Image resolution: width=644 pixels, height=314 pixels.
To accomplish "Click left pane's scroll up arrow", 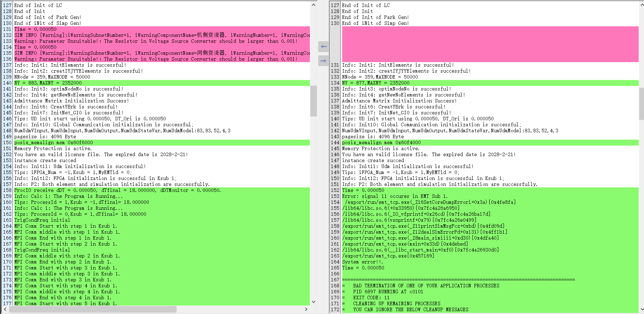I will click(313, 5).
